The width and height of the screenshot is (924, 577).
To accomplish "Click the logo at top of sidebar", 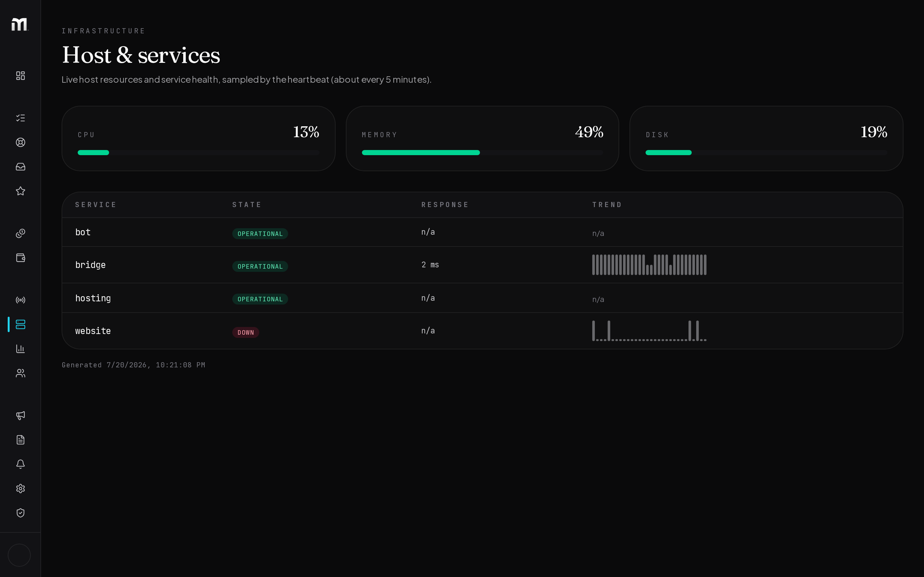I will (20, 24).
